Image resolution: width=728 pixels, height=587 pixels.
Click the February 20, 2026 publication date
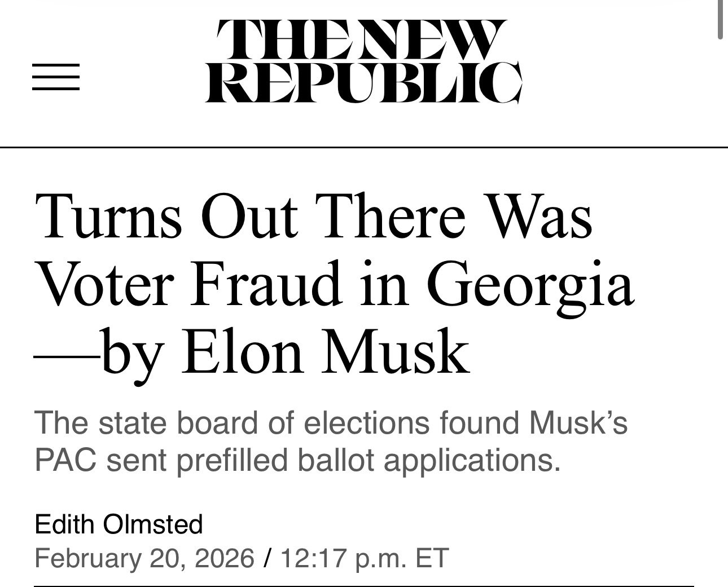click(x=144, y=558)
